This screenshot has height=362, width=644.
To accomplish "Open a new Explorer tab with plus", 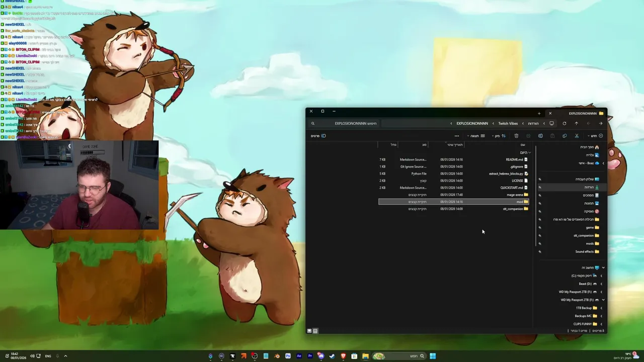I will click(539, 113).
